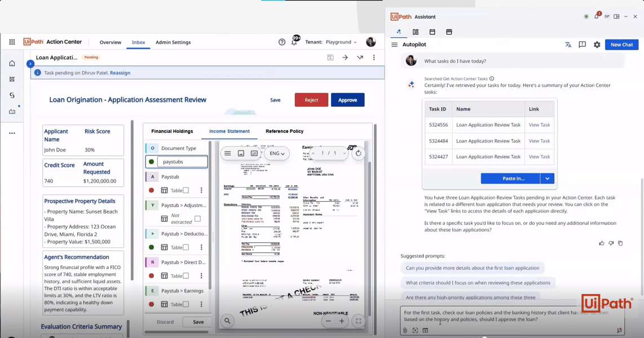Screen dimensions: 644x338
Task: Switch document viewer to text view
Action: (254, 153)
